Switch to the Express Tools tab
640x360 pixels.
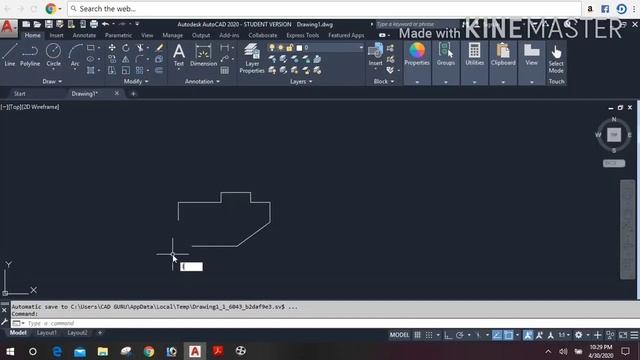[x=302, y=36]
